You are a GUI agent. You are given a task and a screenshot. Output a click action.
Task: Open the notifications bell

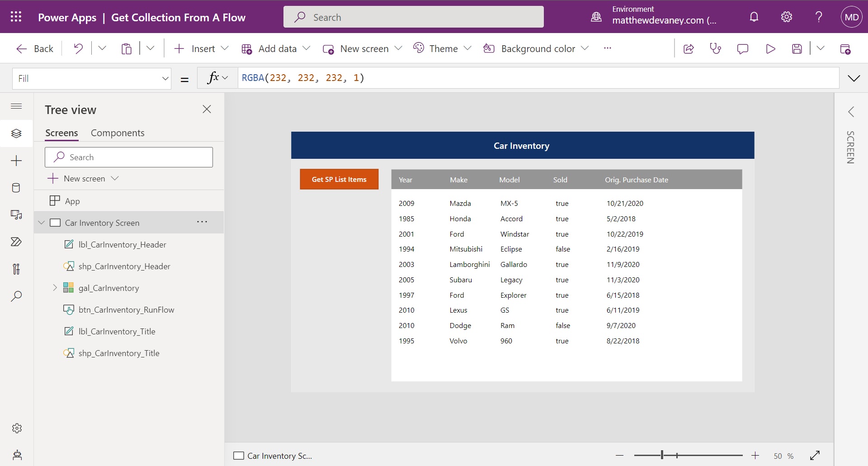click(x=754, y=17)
